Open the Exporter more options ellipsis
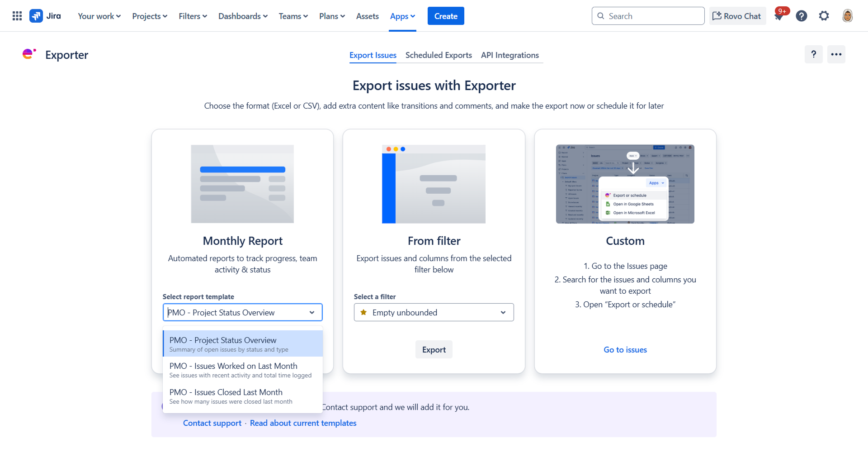This screenshot has width=868, height=467. 836,54
